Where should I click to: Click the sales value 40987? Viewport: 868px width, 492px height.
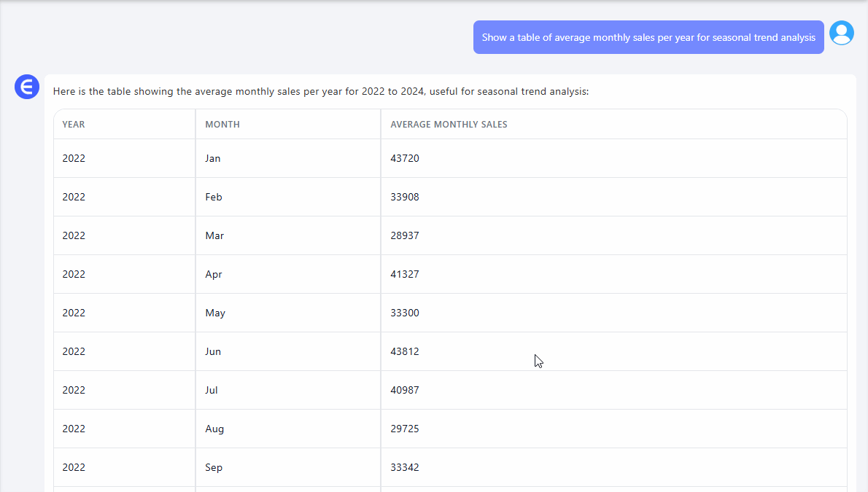point(405,390)
